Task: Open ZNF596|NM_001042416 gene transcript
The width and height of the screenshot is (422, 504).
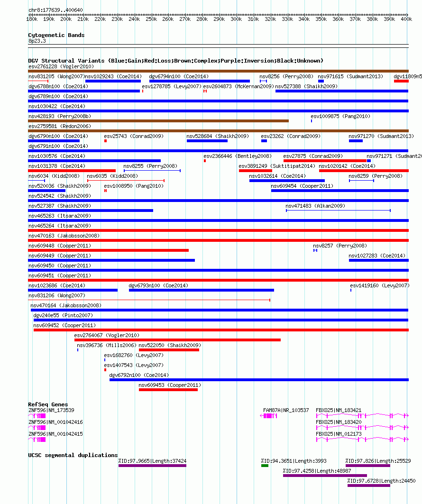Action: (x=37, y=428)
